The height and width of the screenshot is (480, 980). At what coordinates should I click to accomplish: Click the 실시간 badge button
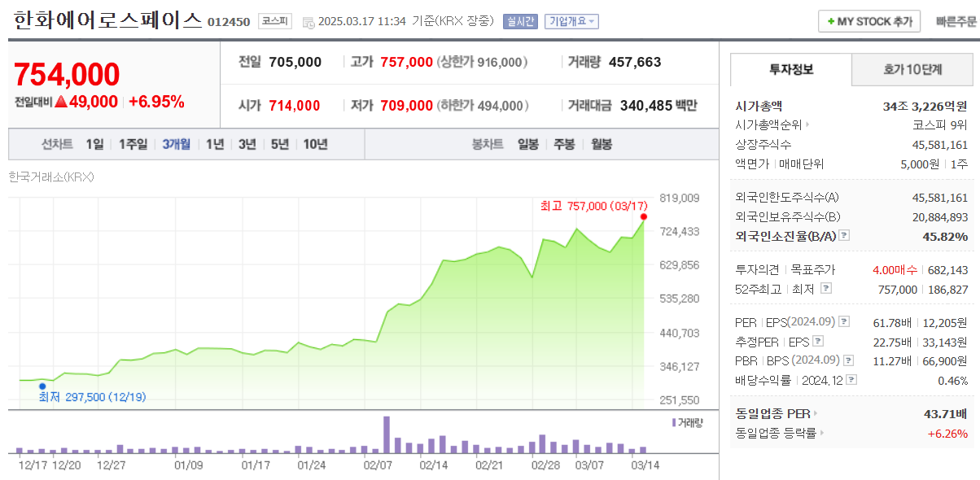click(520, 22)
